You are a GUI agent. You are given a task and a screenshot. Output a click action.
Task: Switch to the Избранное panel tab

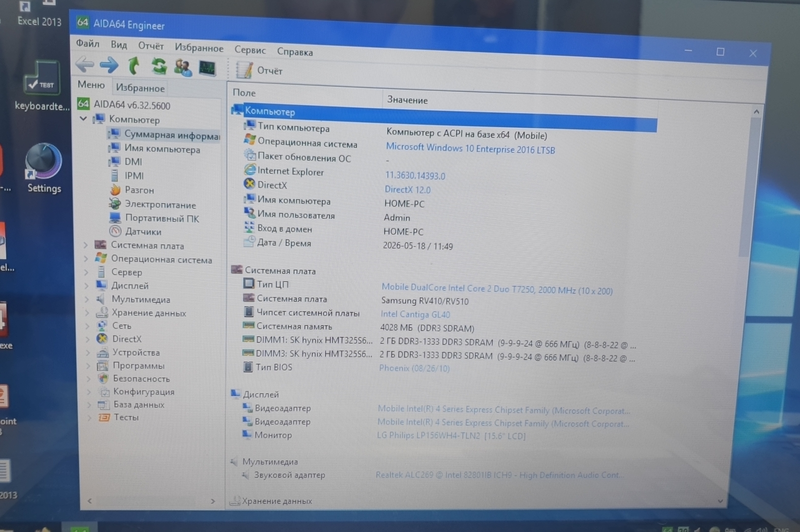(140, 88)
